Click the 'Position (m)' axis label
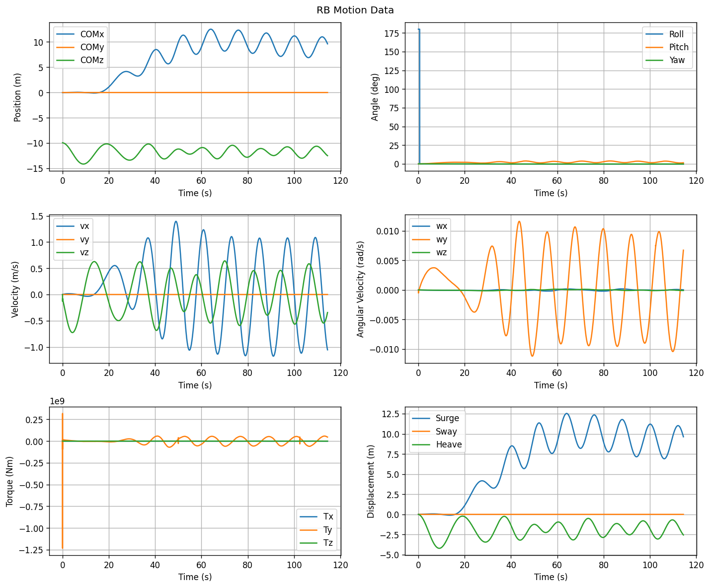 coord(18,97)
